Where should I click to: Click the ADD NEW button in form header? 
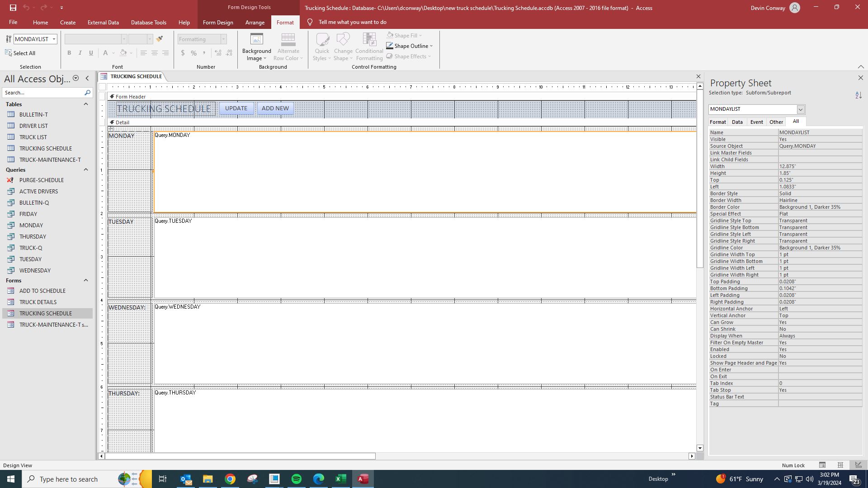pyautogui.click(x=275, y=108)
